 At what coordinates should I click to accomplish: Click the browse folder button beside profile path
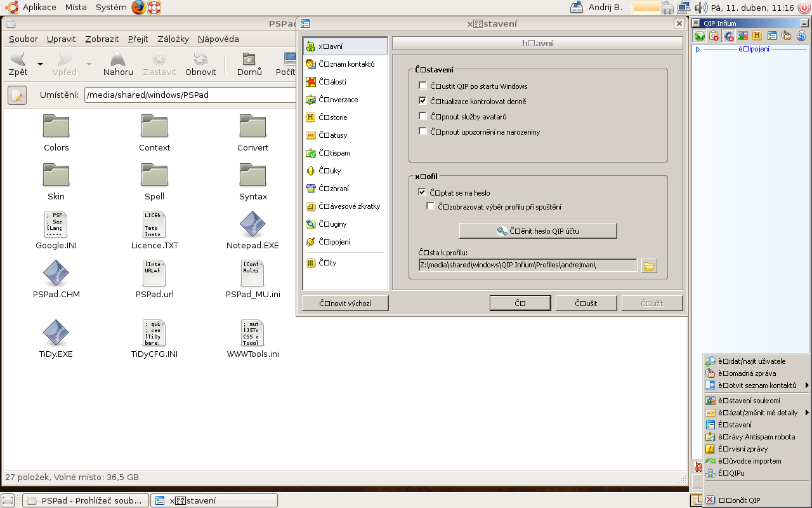point(649,265)
